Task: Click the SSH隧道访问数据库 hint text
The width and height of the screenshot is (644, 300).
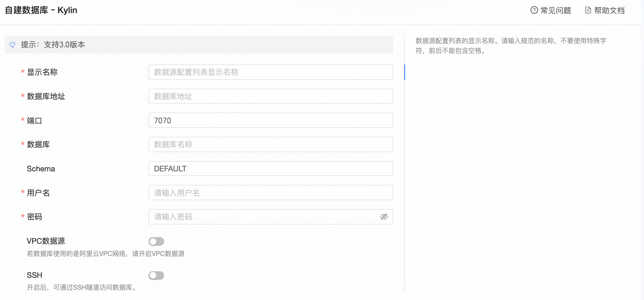Action: pyautogui.click(x=81, y=287)
